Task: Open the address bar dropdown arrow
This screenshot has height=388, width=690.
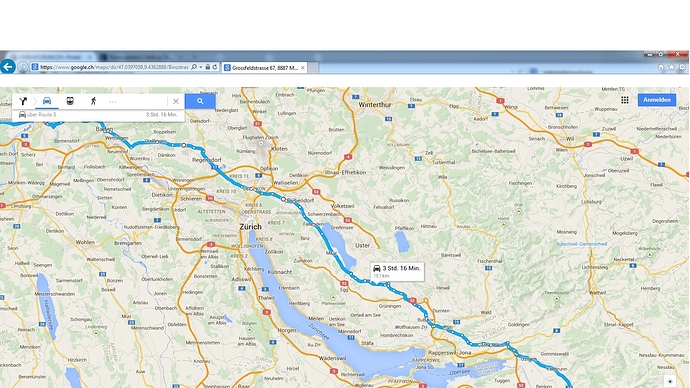Action: click(201, 67)
